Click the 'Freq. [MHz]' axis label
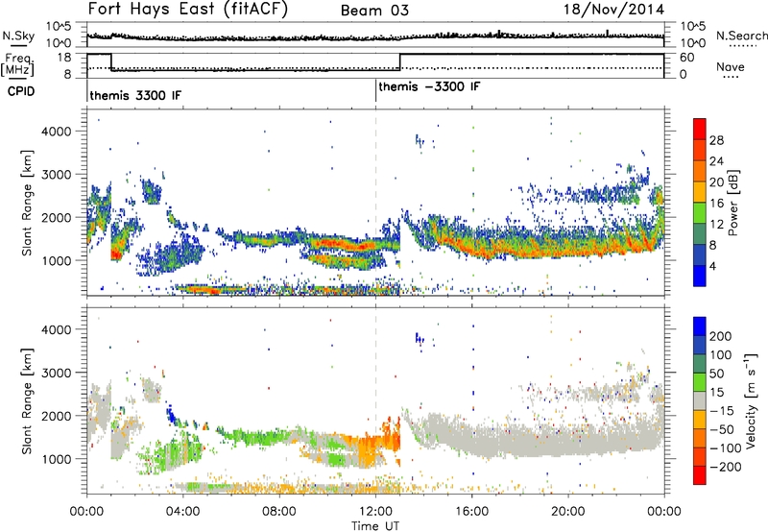The height and width of the screenshot is (532, 768). coord(17,64)
